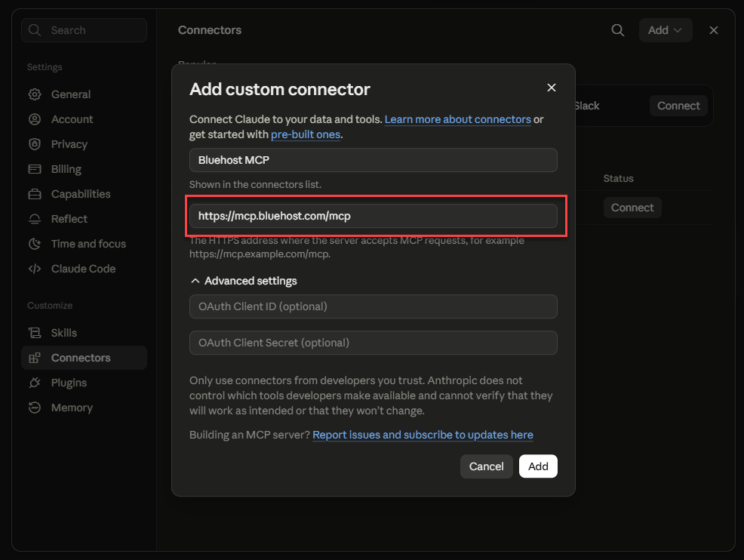The height and width of the screenshot is (560, 744).
Task: Select Connectors in the sidebar
Action: (84, 358)
